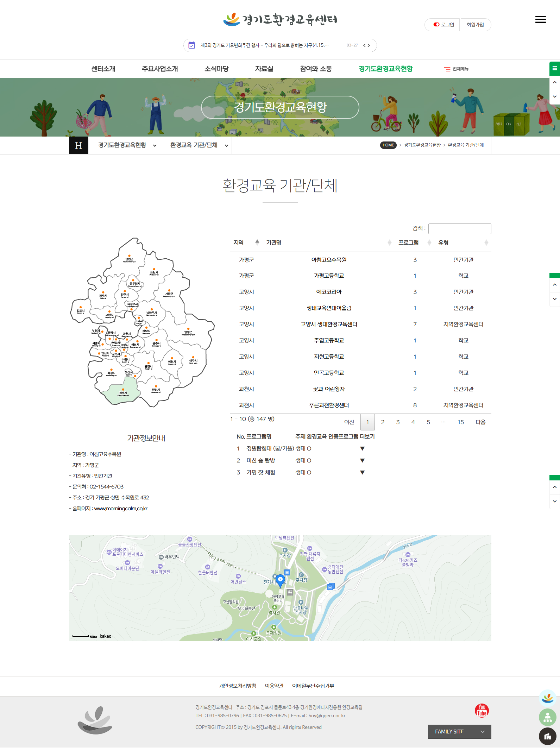Expand 정원탐험대 program row arrow
The width and height of the screenshot is (560, 750).
coord(362,448)
